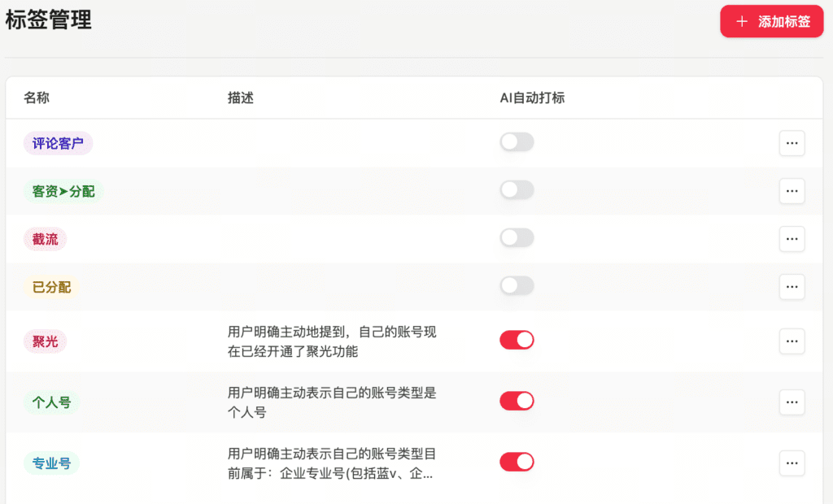833x504 pixels.
Task: Select the green 客资➤分配 tag chip
Action: [x=63, y=192]
